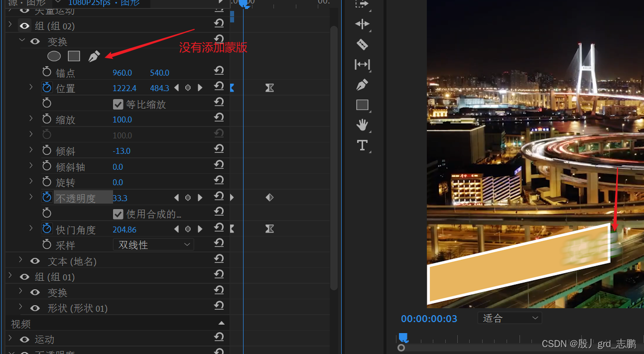Expand 组 (组 02) group
Screen dimensions: 644x354
click(10, 24)
